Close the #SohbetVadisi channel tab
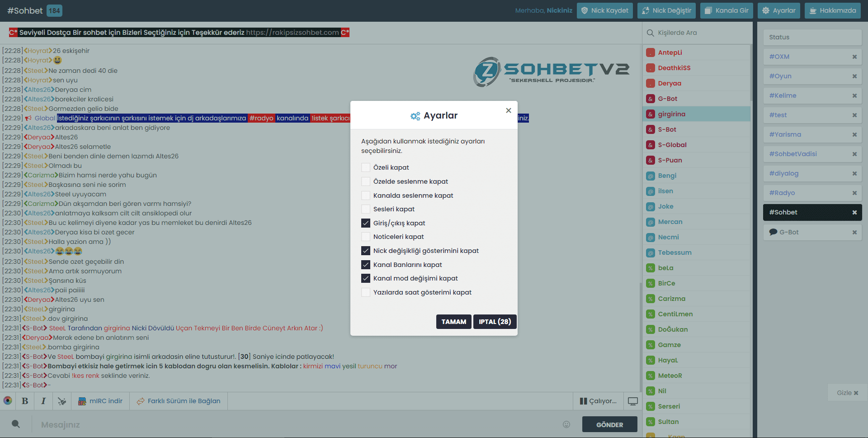The height and width of the screenshot is (438, 868). [854, 154]
